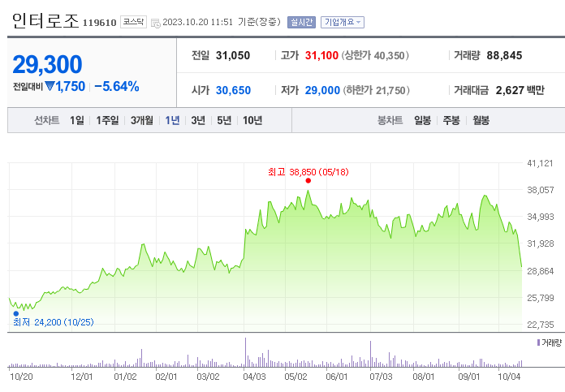The height and width of the screenshot is (392, 565).
Task: Select the 3년 line chart tab
Action: coord(198,120)
